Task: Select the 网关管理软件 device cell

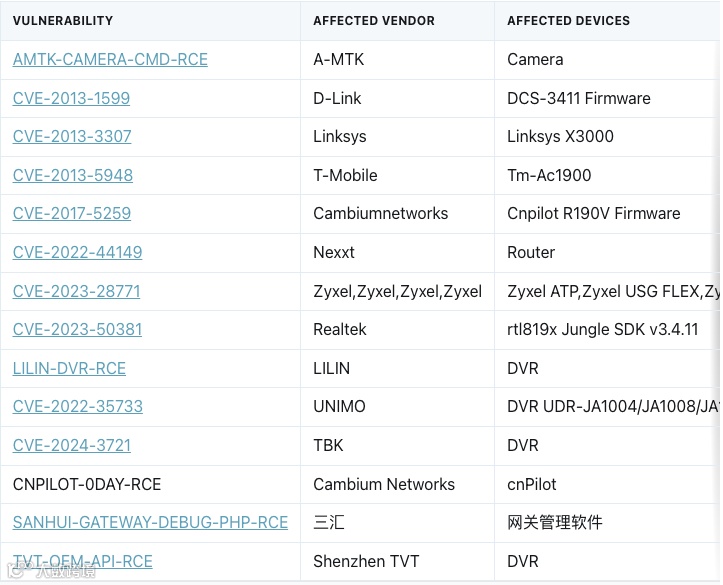Action: (x=555, y=523)
